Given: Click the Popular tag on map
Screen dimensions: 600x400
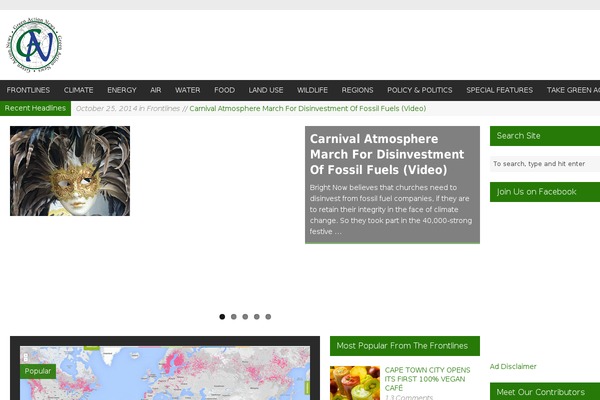Looking at the screenshot, I should click(38, 371).
